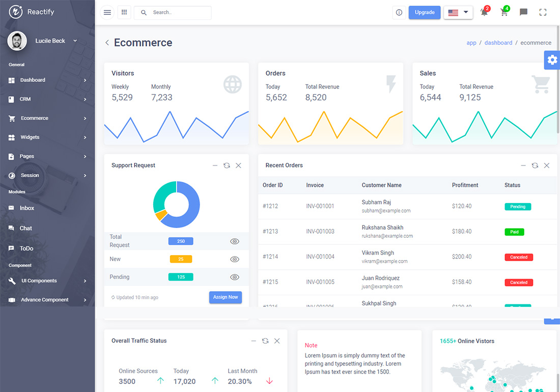Click the Canceled badge for order #1214

[x=519, y=258]
